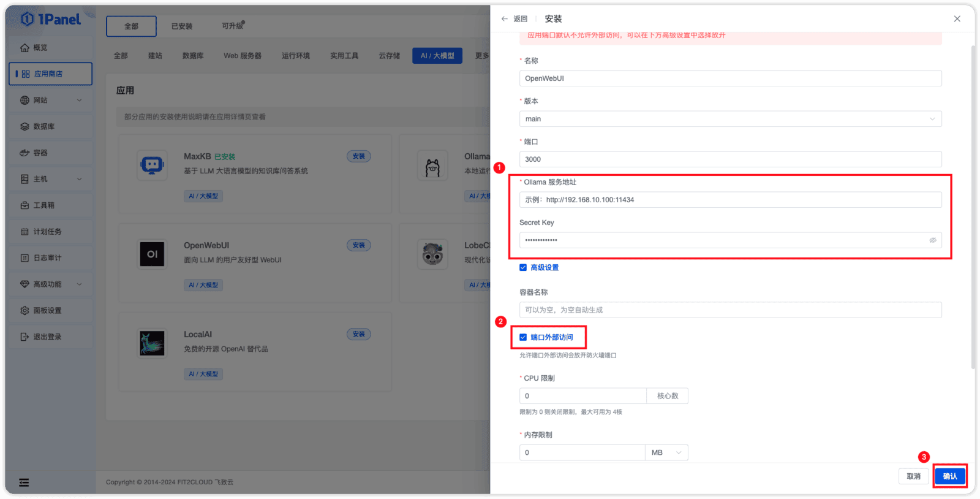Open 应用商店 in the sidebar
980x499 pixels.
(50, 74)
